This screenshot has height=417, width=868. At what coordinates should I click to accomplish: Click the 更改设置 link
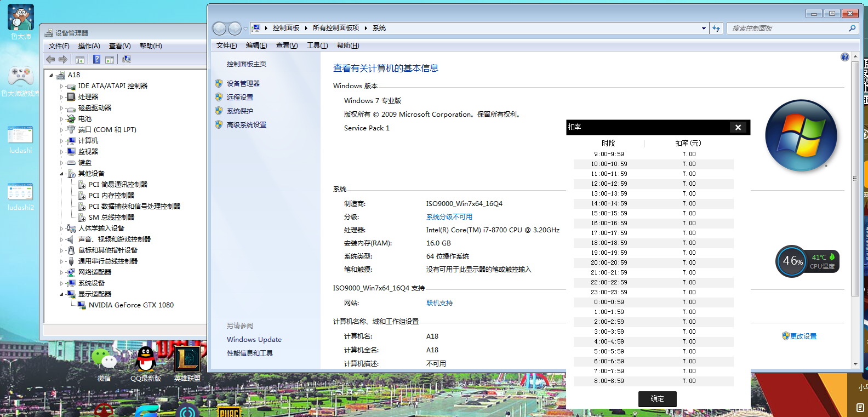[803, 336]
